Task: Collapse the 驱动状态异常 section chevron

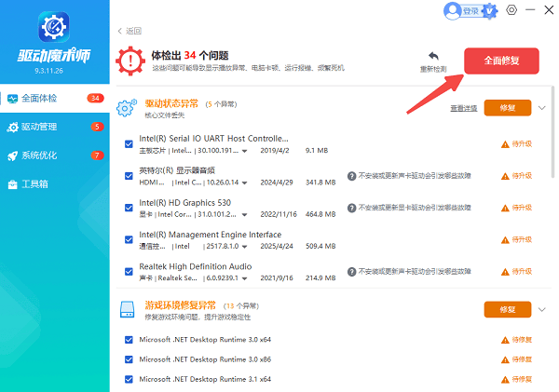Action: click(x=542, y=108)
